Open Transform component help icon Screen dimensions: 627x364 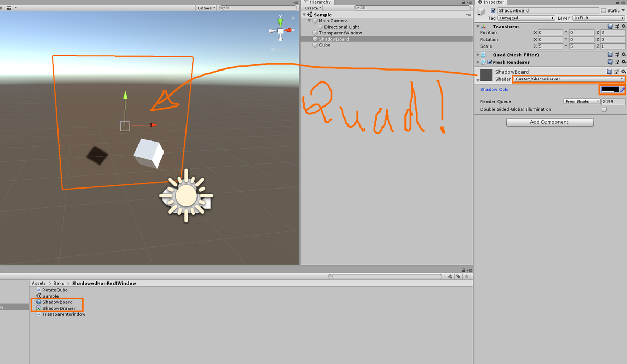610,26
